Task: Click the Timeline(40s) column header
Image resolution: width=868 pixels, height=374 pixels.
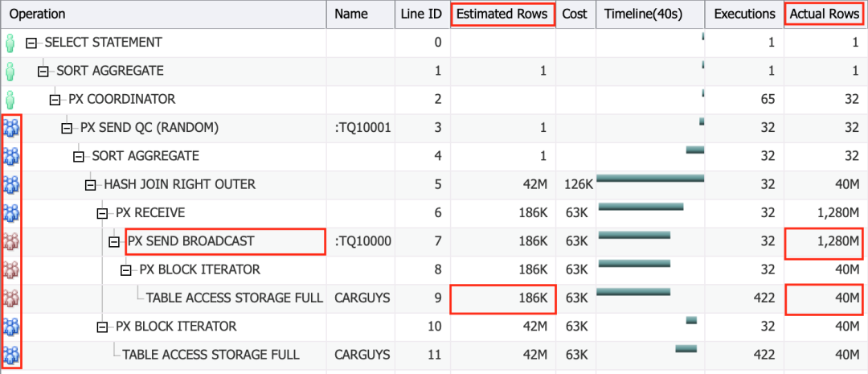Action: 649,14
